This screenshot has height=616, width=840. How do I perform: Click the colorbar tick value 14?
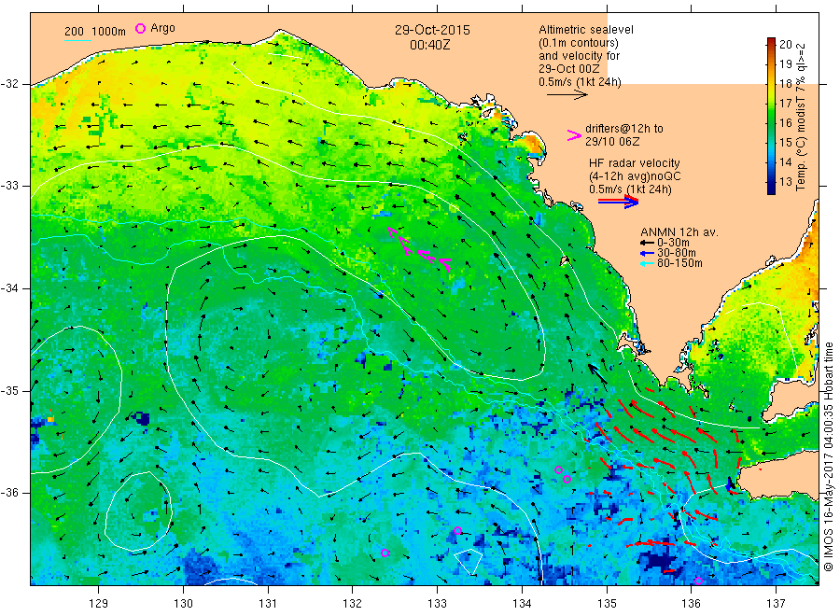pyautogui.click(x=785, y=161)
